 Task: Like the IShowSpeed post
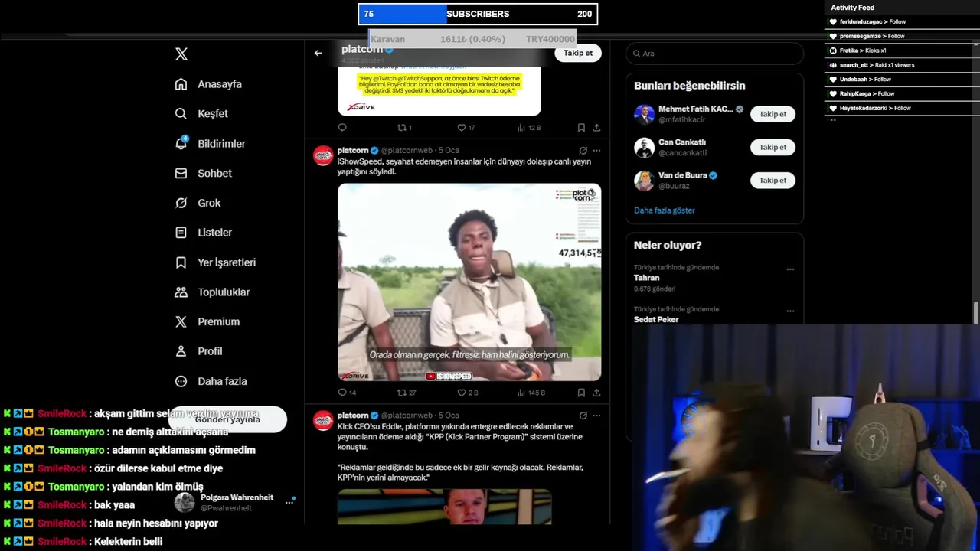click(x=467, y=393)
